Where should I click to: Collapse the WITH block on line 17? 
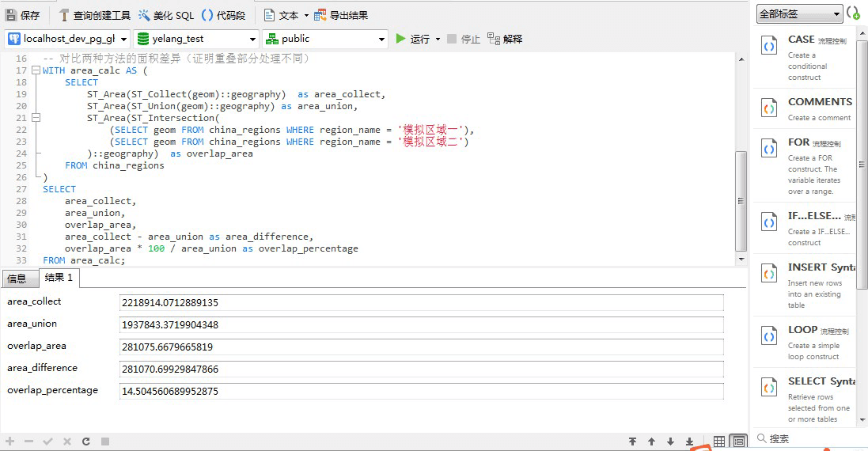click(36, 70)
